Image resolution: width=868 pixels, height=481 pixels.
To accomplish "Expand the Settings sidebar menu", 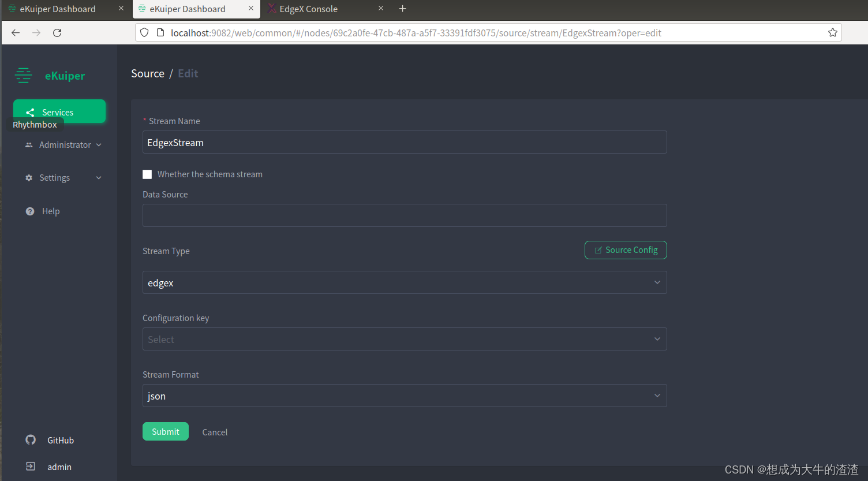I will coord(63,178).
